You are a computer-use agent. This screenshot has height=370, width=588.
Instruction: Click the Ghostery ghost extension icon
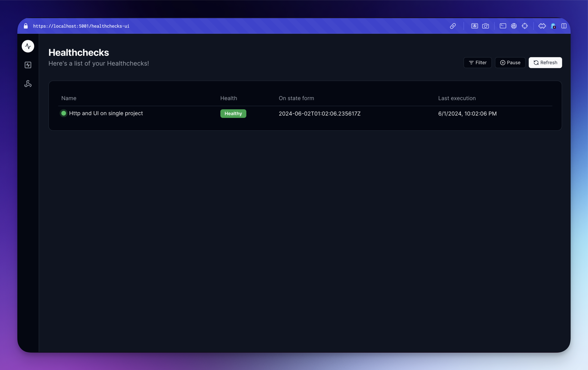point(553,26)
